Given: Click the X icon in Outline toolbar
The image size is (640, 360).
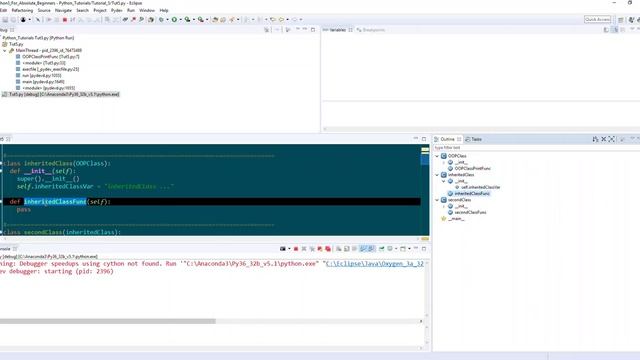Looking at the screenshot, I should coord(604,139).
